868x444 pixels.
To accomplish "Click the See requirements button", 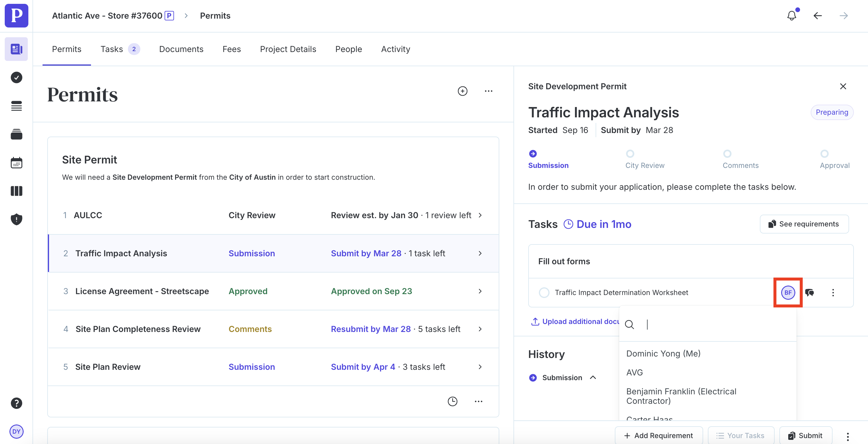I will (x=804, y=224).
